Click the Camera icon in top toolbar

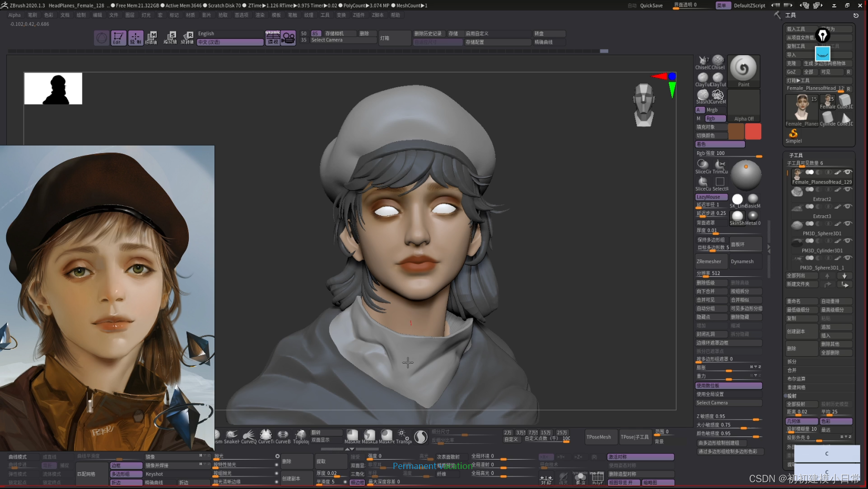click(x=288, y=38)
